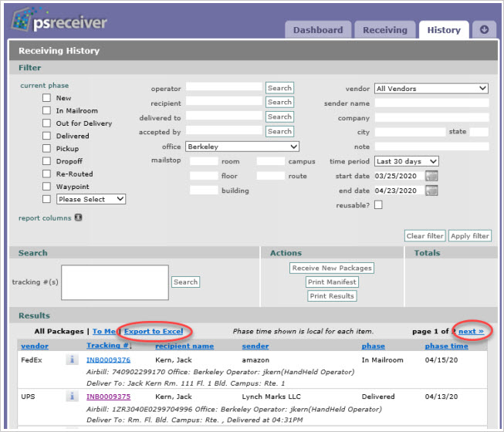Open tracking number INB0009375
Image resolution: width=504 pixels, height=432 pixels.
tap(108, 397)
